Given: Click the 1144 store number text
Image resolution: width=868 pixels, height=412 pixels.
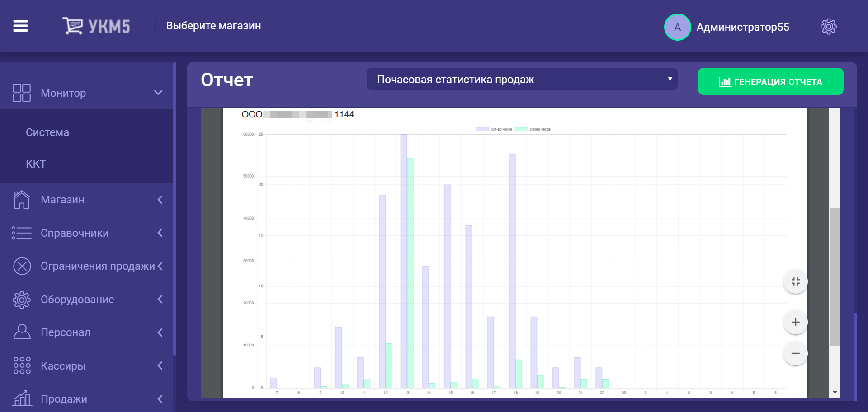Looking at the screenshot, I should pyautogui.click(x=344, y=115).
